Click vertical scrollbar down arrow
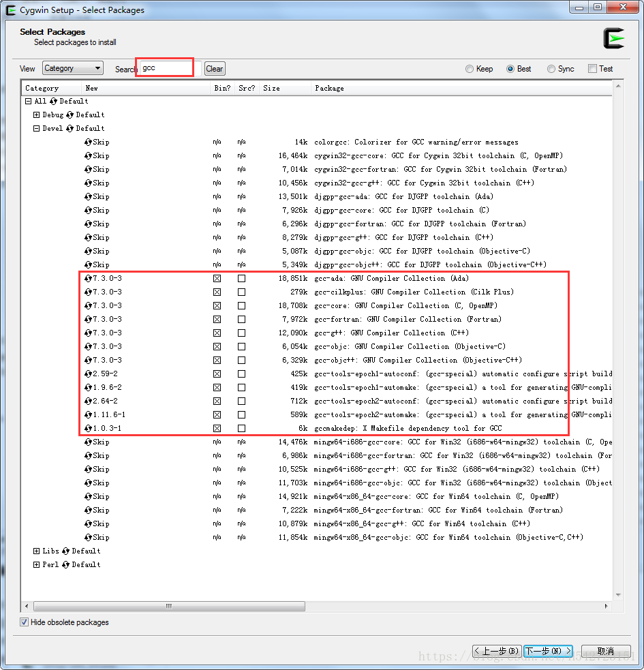This screenshot has height=670, width=644. tap(618, 595)
